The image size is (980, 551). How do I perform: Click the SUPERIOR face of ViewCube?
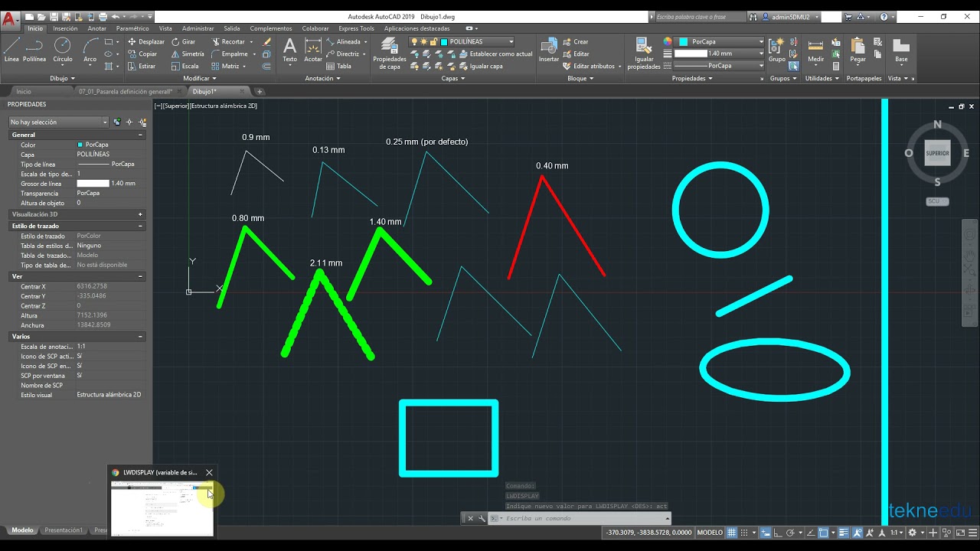937,153
